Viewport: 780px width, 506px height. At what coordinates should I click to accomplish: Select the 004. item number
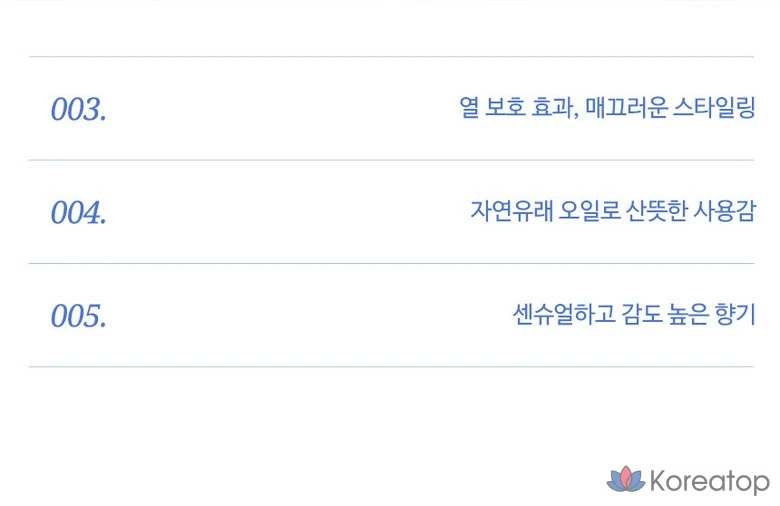click(78, 212)
